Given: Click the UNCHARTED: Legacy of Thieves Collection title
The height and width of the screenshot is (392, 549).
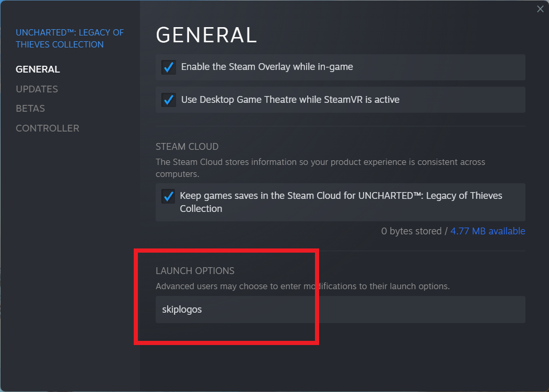Looking at the screenshot, I should point(69,39).
